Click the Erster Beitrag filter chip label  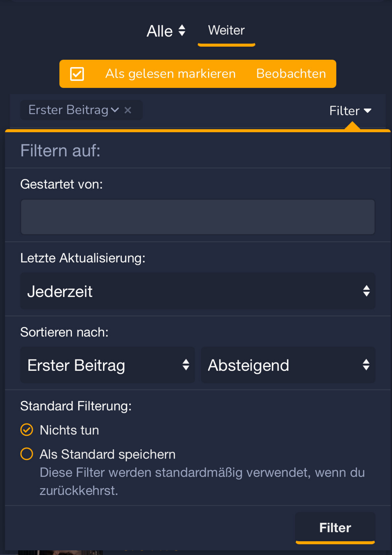click(68, 110)
